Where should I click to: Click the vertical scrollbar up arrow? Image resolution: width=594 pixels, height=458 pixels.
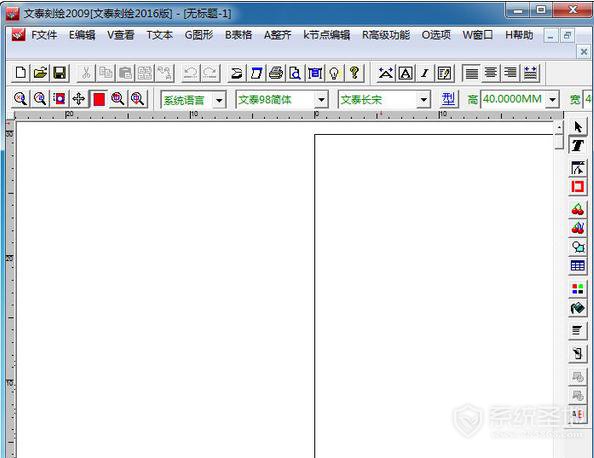coord(559,127)
